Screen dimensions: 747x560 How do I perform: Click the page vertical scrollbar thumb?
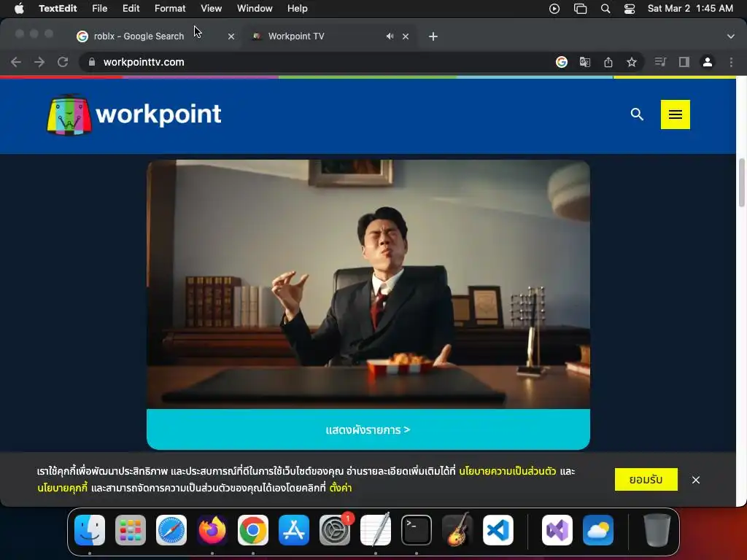click(x=741, y=183)
